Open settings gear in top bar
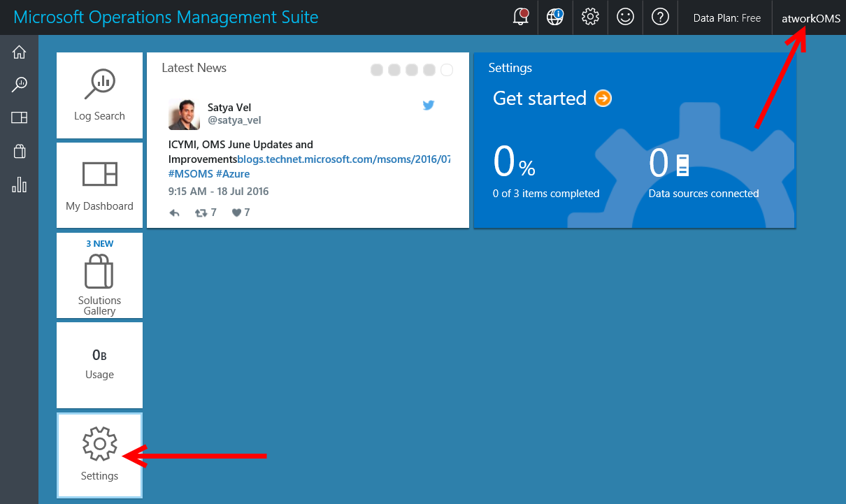This screenshot has height=504, width=846. (590, 17)
